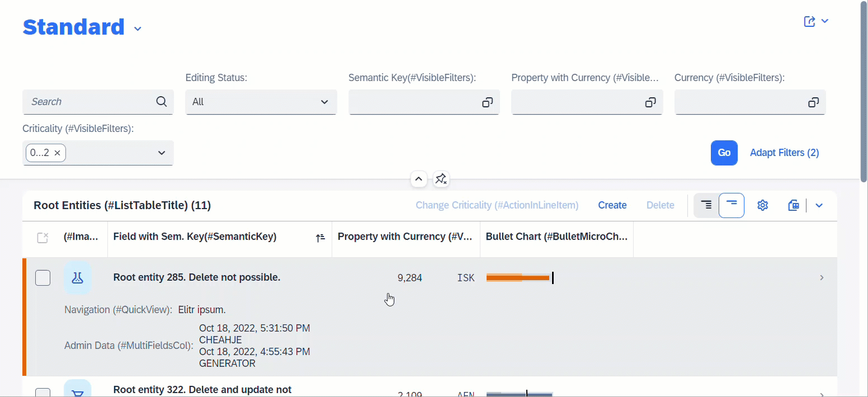Click the page vertical scrollbar

point(864,91)
